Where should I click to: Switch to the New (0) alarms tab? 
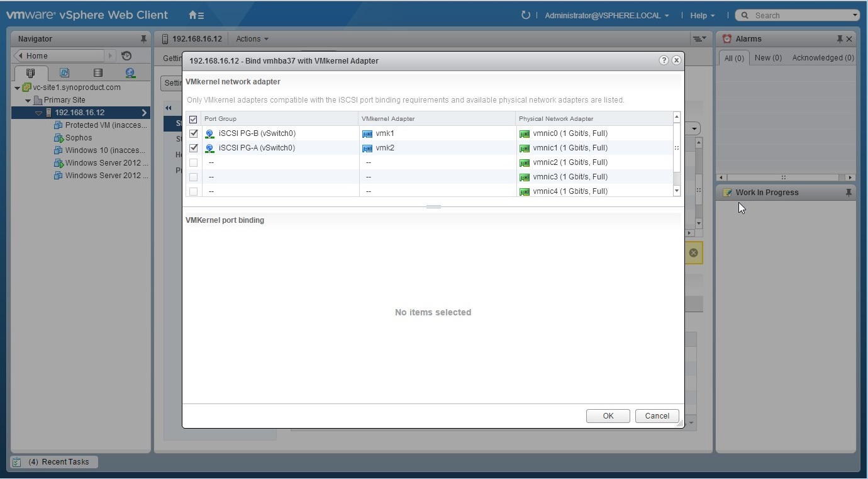tap(767, 57)
